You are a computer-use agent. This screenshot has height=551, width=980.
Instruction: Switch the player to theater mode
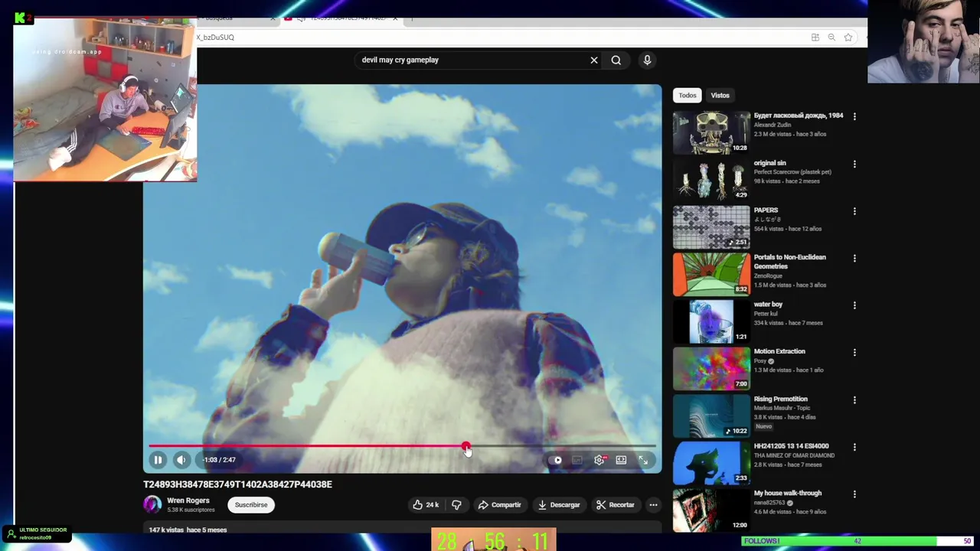click(621, 460)
